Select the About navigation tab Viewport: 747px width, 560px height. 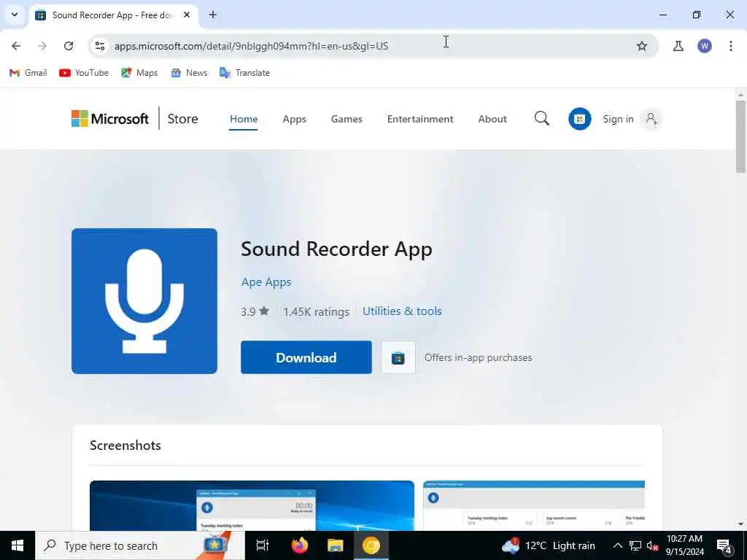(492, 119)
